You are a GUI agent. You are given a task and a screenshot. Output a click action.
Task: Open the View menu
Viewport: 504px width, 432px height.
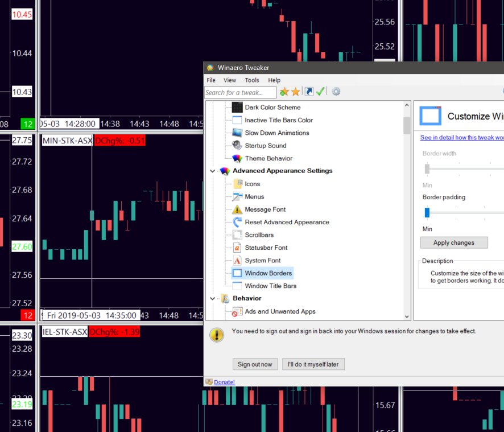point(230,80)
